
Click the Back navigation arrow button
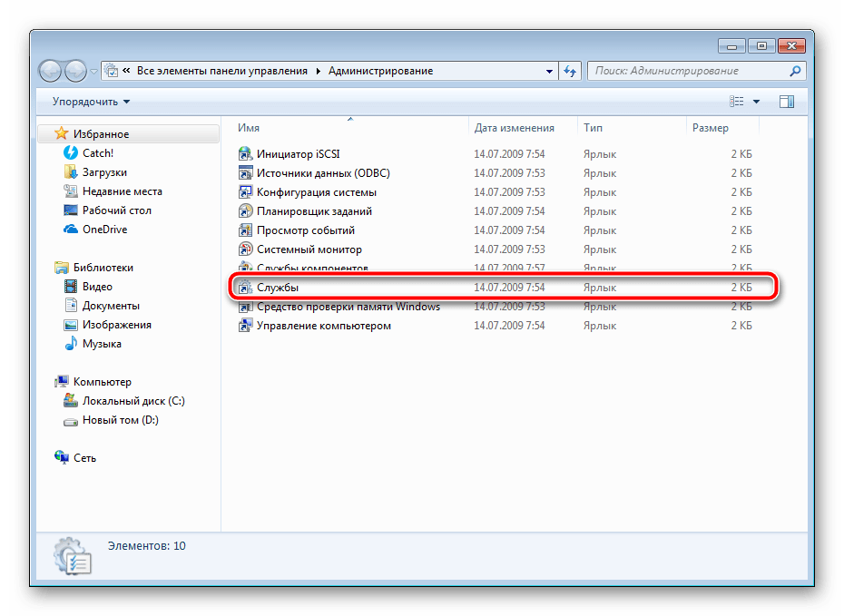52,71
